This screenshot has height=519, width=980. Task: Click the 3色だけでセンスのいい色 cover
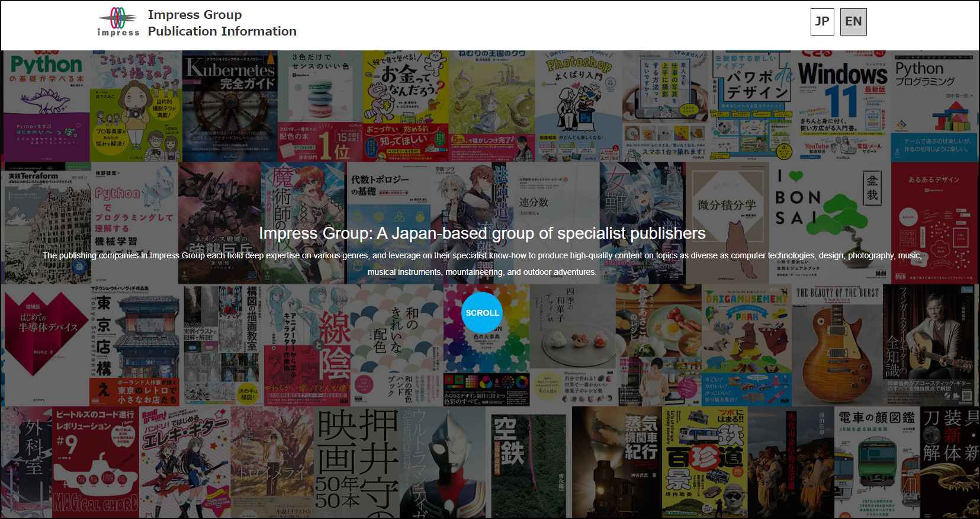tap(320, 106)
